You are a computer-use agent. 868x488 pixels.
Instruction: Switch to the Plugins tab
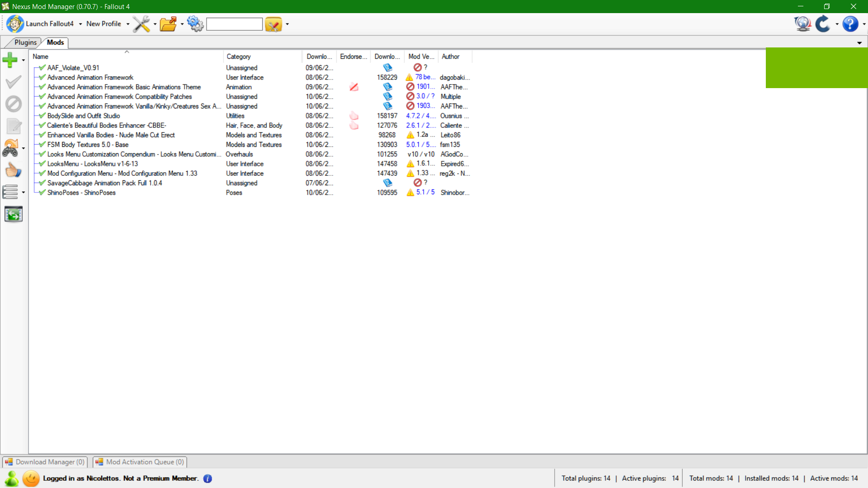[25, 42]
